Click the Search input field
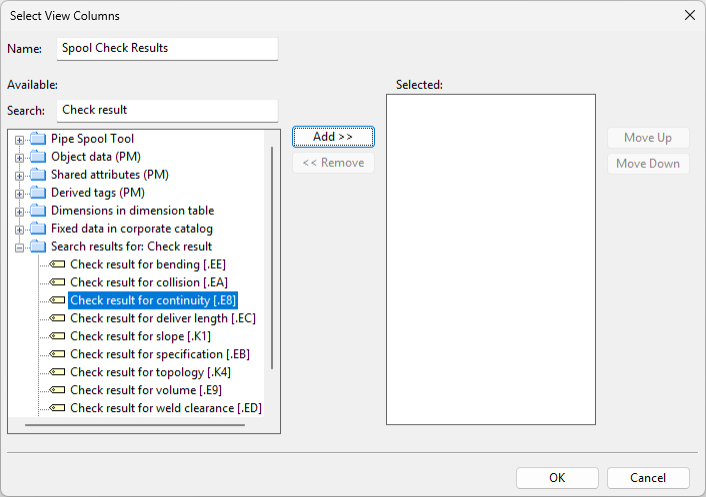The height and width of the screenshot is (497, 706). 167,110
